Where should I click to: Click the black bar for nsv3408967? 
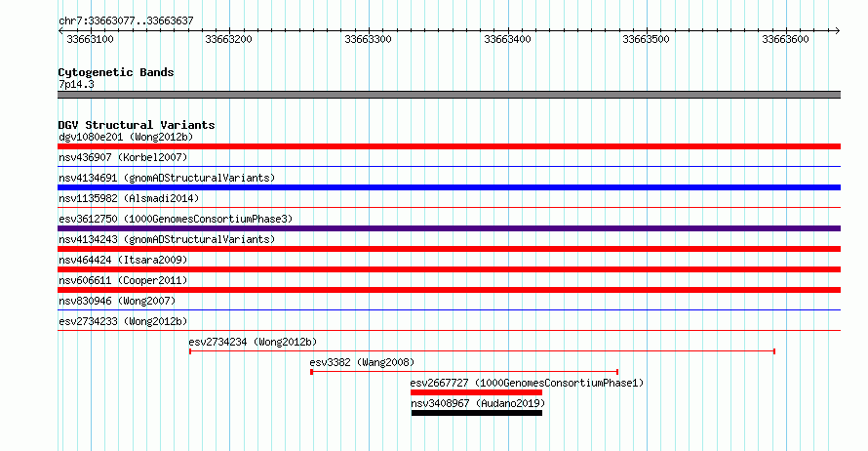click(x=477, y=413)
